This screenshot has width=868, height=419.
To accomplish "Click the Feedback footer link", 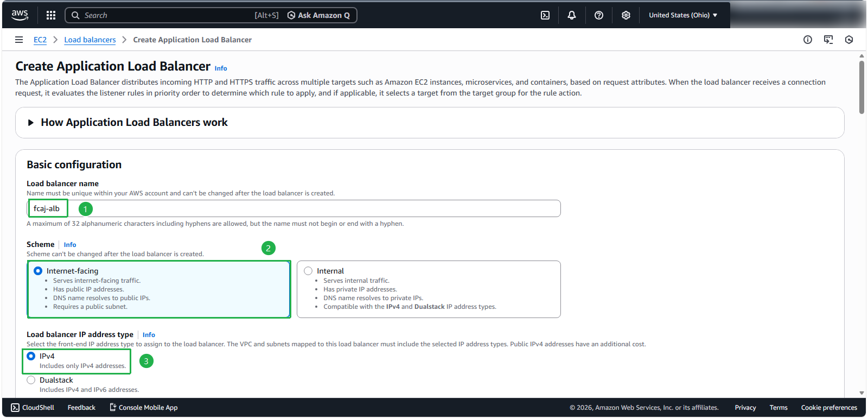I will pos(81,408).
